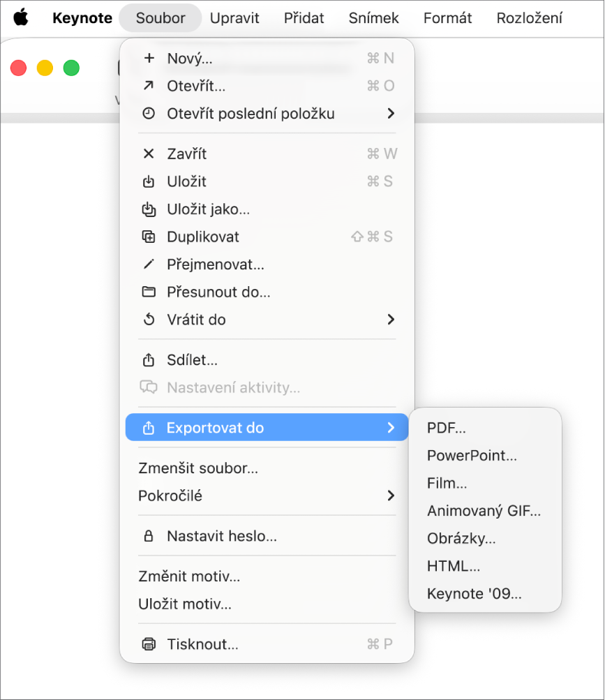Open the Snímek menu

(x=374, y=18)
